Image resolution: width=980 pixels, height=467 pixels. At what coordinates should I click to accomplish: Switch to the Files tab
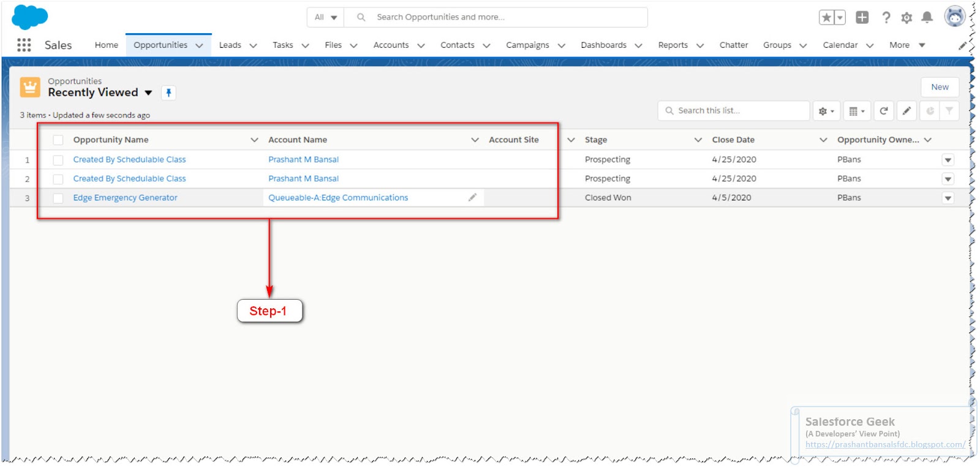coord(333,45)
